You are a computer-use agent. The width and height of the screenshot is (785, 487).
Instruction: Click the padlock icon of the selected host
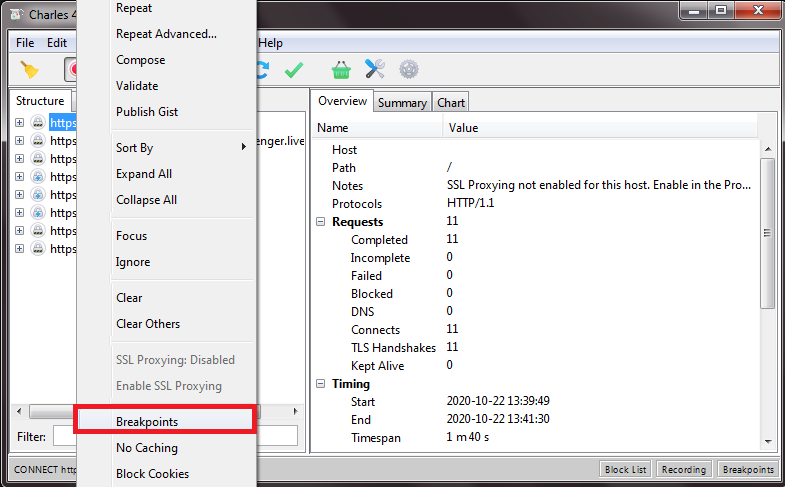click(x=38, y=123)
